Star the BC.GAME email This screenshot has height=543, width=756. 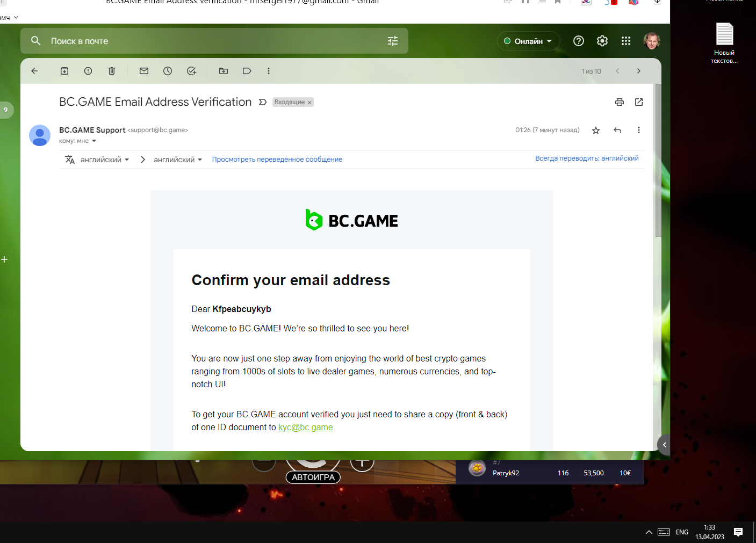point(596,131)
